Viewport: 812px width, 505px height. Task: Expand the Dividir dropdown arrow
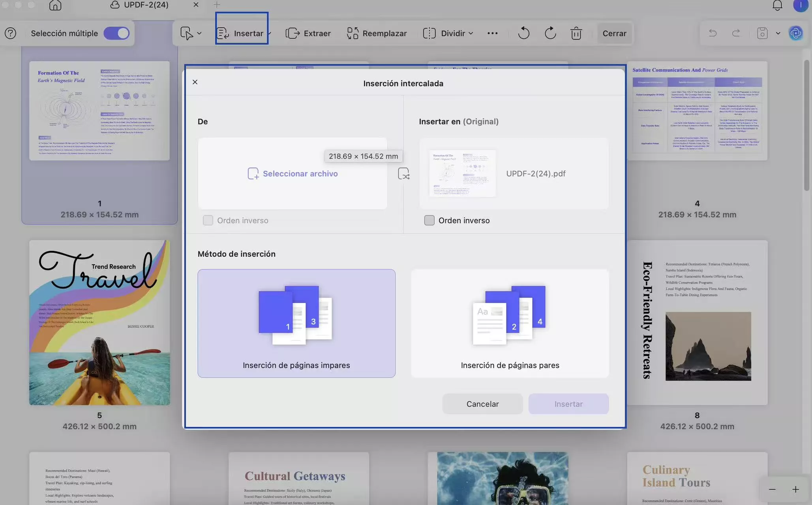pyautogui.click(x=471, y=34)
